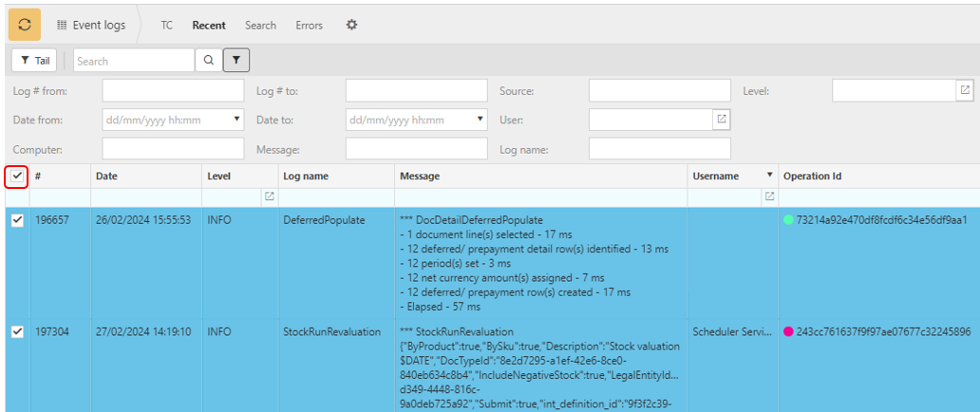Click the green operation Id dot
Viewport: 980px width, 412px height.
pyautogui.click(x=788, y=220)
